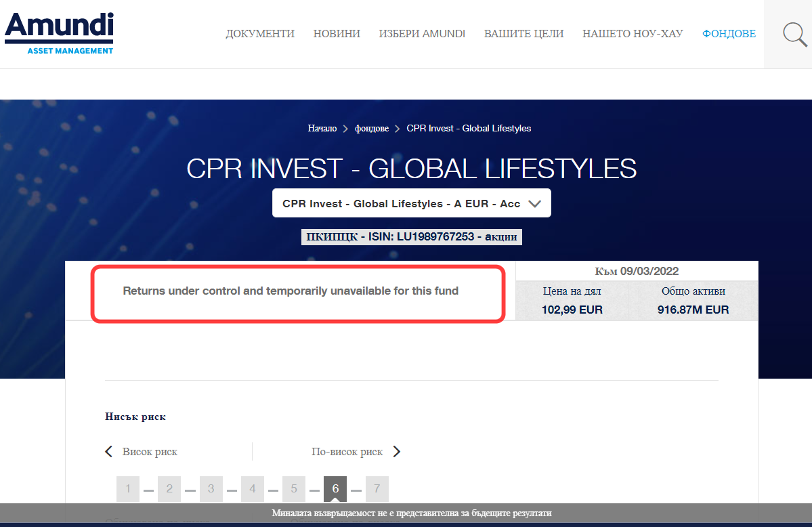Click the right chevron beside По-висок риск

[397, 452]
